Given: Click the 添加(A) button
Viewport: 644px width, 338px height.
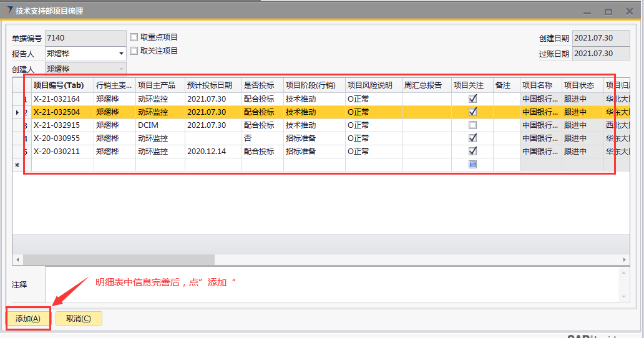Looking at the screenshot, I should tap(28, 319).
